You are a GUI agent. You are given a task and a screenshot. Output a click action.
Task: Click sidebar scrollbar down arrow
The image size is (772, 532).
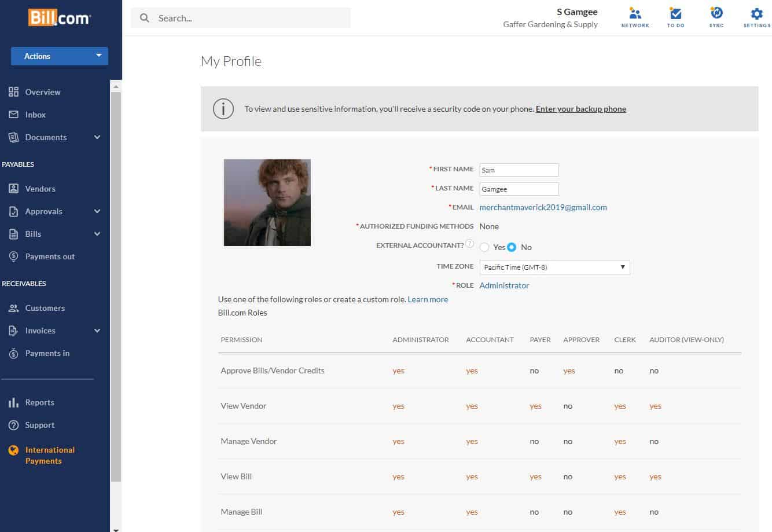(x=116, y=529)
